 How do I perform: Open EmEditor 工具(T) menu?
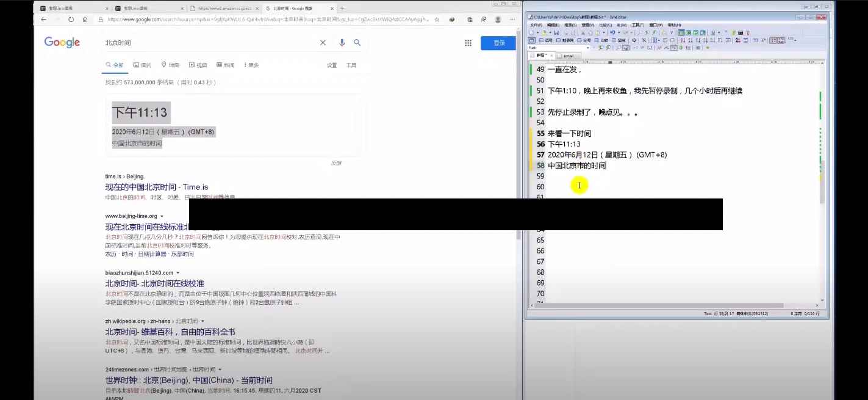click(x=638, y=25)
